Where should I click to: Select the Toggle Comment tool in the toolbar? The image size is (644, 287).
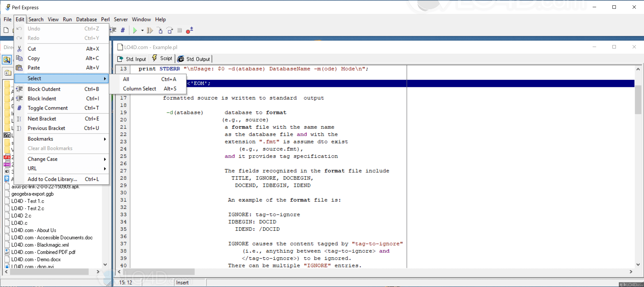click(123, 30)
